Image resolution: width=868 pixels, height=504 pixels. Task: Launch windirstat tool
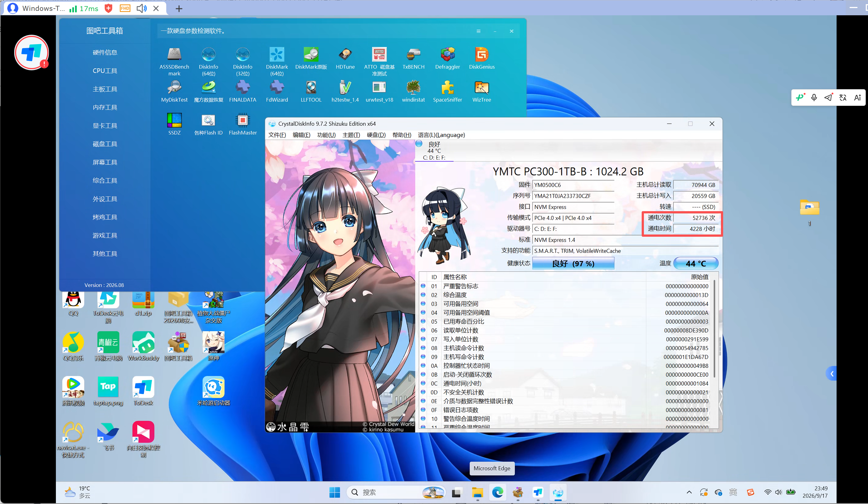coord(413,91)
